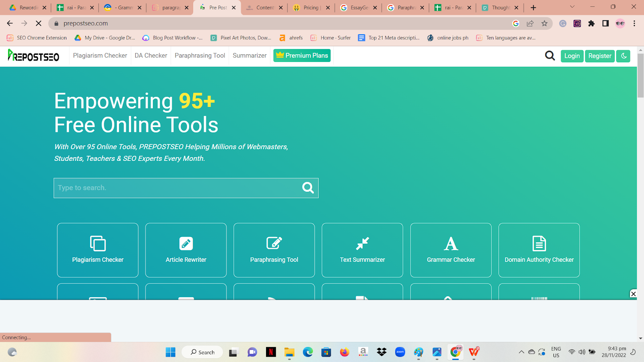Image resolution: width=644 pixels, height=362 pixels.
Task: Close the bottom ad banner
Action: click(x=633, y=294)
